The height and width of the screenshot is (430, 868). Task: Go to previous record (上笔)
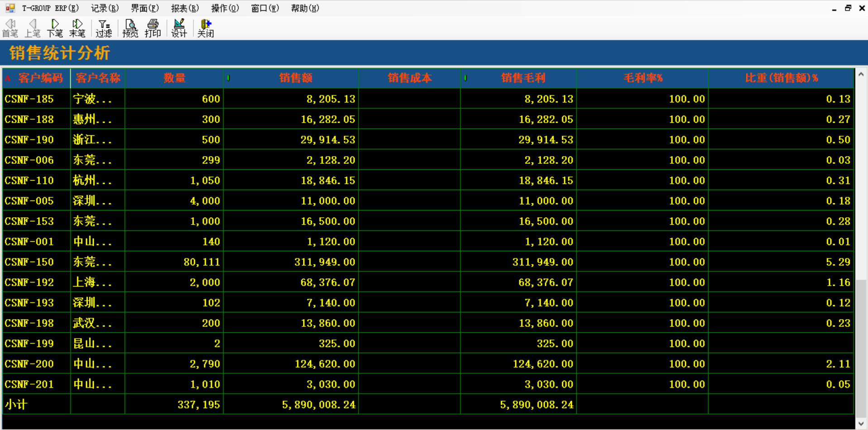(x=32, y=28)
